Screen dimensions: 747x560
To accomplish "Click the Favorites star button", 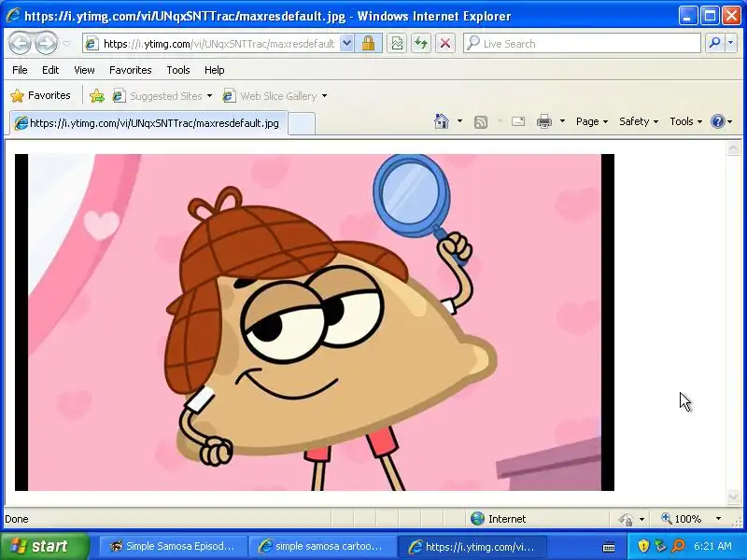I will click(x=40, y=95).
